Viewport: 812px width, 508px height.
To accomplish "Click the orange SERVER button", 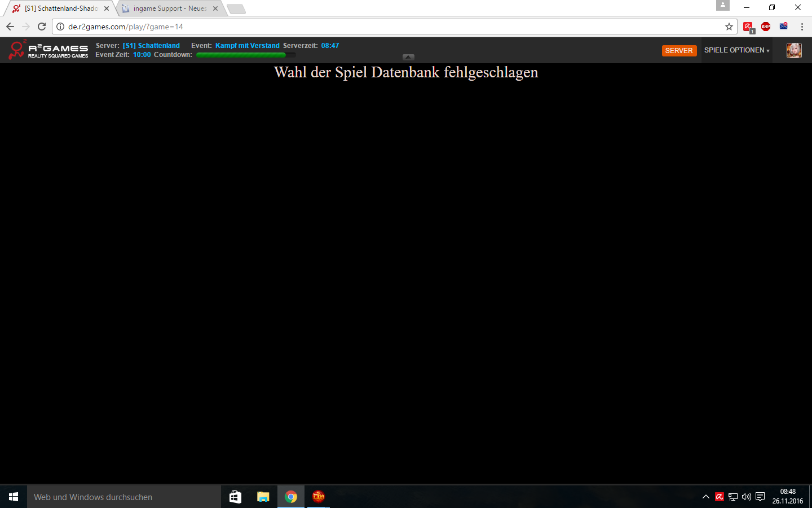I will (x=679, y=51).
